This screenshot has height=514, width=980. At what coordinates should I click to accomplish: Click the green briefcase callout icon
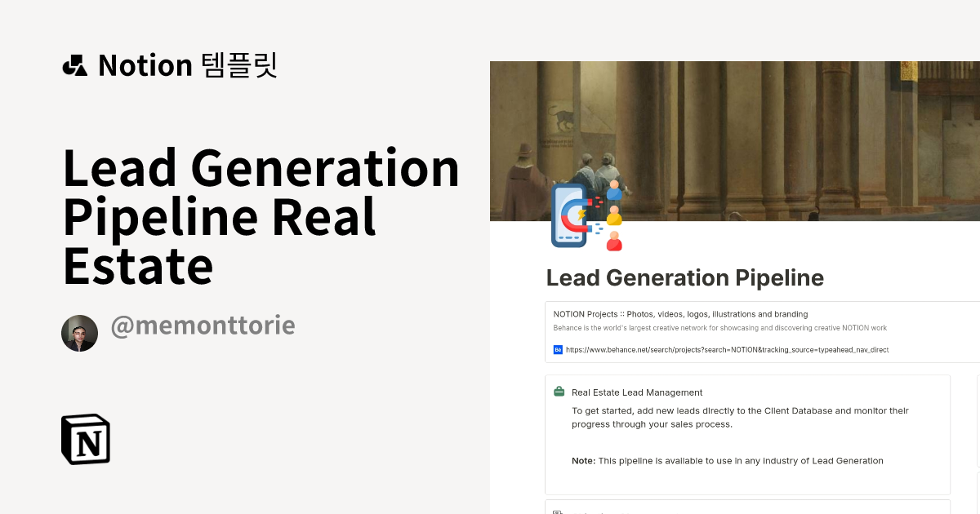click(558, 392)
